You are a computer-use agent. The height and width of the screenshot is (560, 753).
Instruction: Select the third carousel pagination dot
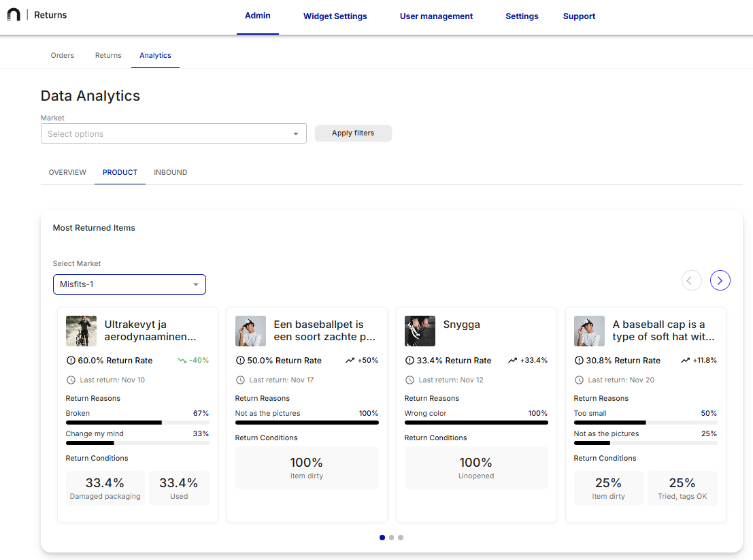tap(401, 538)
